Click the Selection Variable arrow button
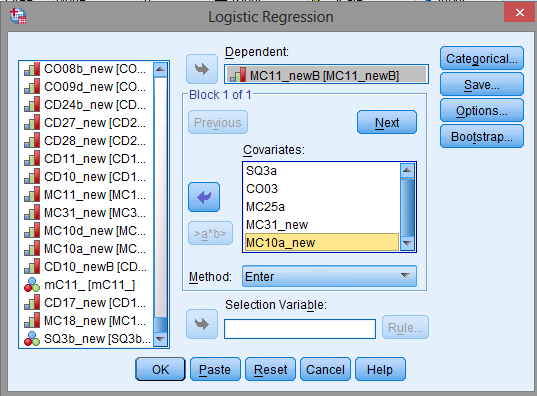Viewport: 537px width, 396px height. point(202,324)
